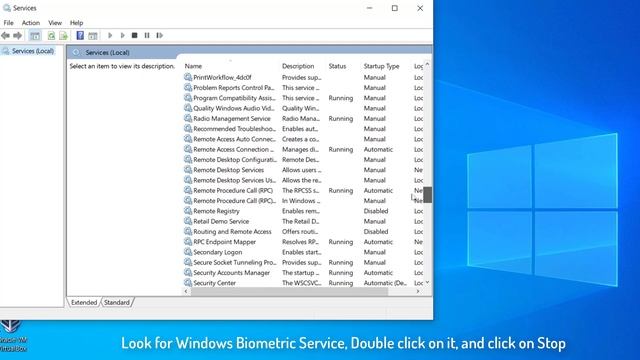The height and width of the screenshot is (360, 640).
Task: Click gear icon beside Radio Management Service
Action: point(188,118)
